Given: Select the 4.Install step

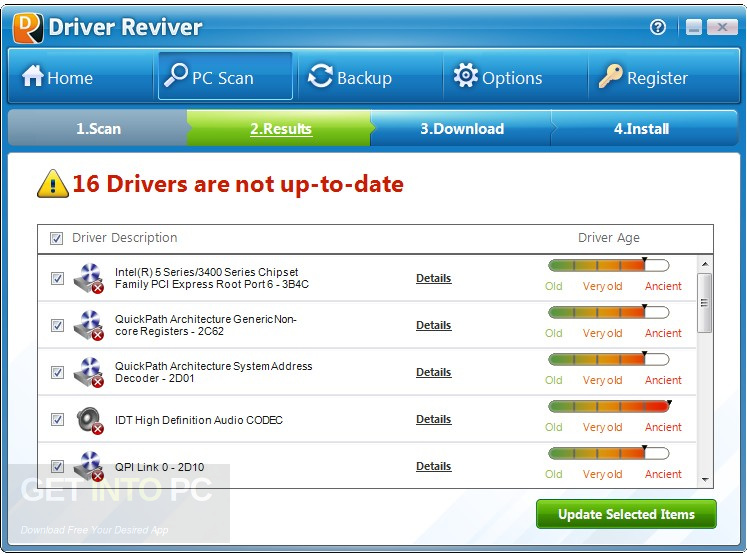Looking at the screenshot, I should pyautogui.click(x=642, y=128).
